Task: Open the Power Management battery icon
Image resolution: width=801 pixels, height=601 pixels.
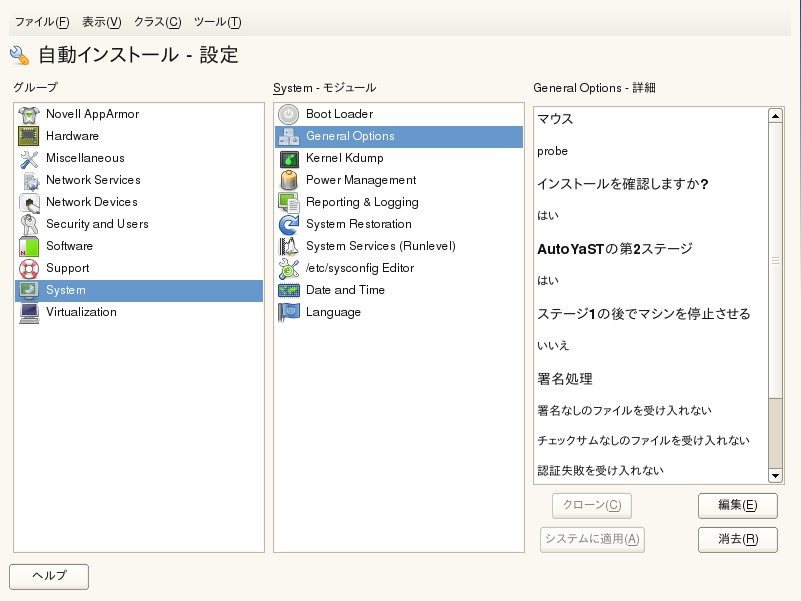Action: [289, 180]
